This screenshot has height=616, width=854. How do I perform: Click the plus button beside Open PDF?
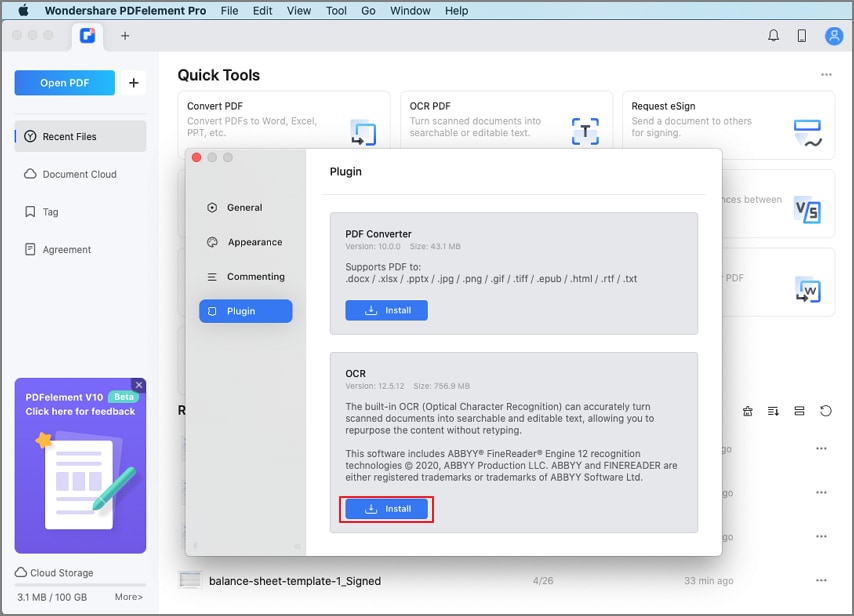click(x=133, y=83)
